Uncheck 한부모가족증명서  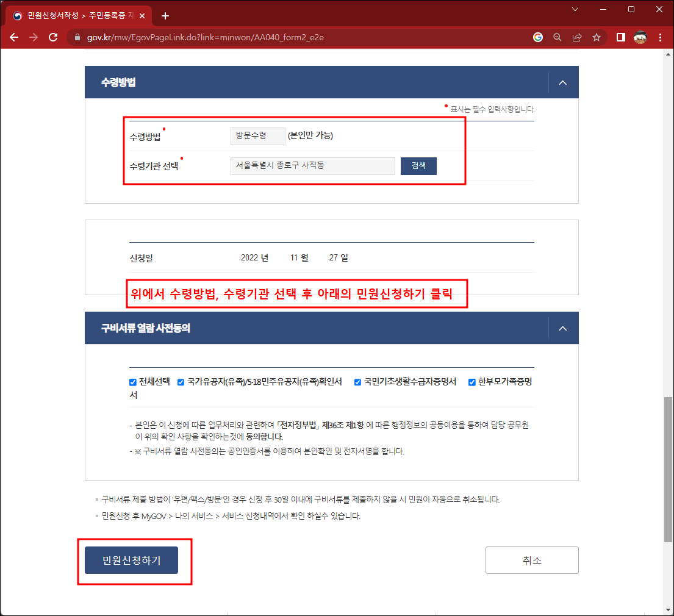pos(471,382)
